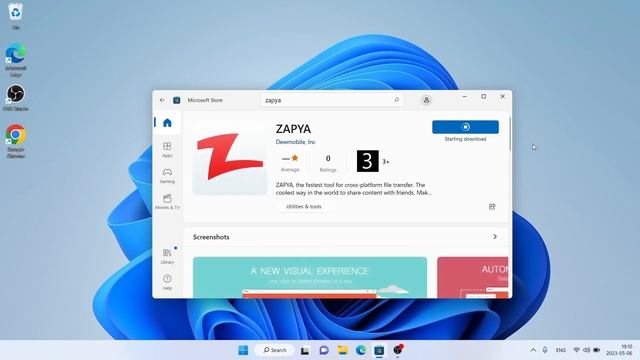Screen dimensions: 640x360
Task: Click the ZAPYA description text
Action: [353, 189]
